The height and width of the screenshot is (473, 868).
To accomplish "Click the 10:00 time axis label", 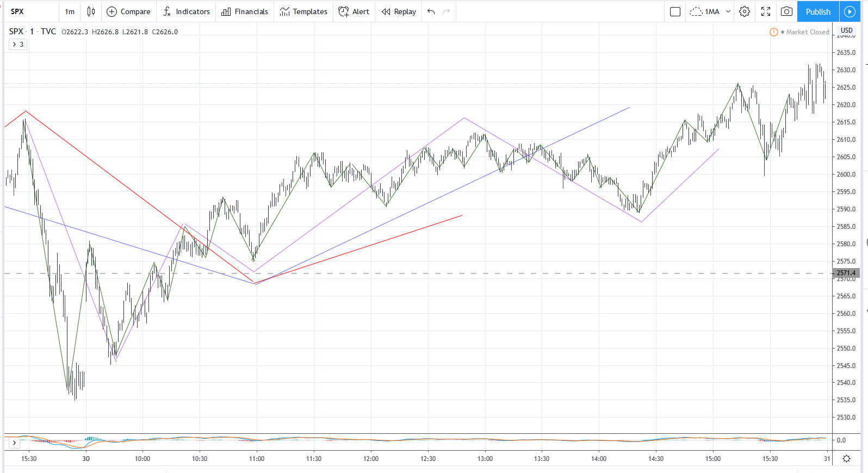I will pyautogui.click(x=142, y=459).
